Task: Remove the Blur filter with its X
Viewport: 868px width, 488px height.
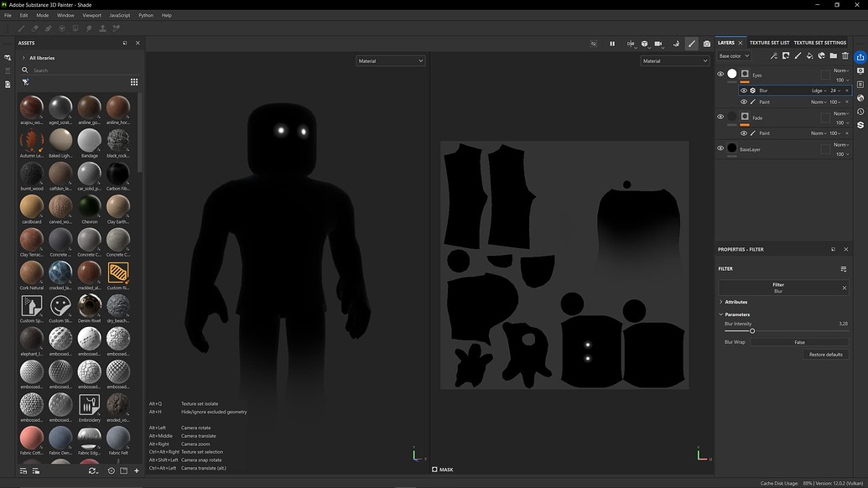Action: pos(846,91)
